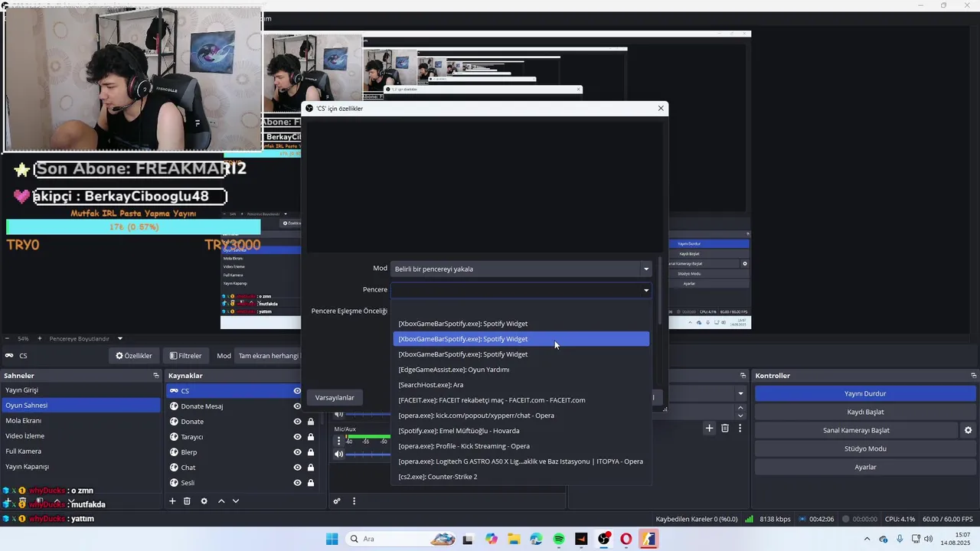Switch to Full Kamera scene

click(x=80, y=452)
